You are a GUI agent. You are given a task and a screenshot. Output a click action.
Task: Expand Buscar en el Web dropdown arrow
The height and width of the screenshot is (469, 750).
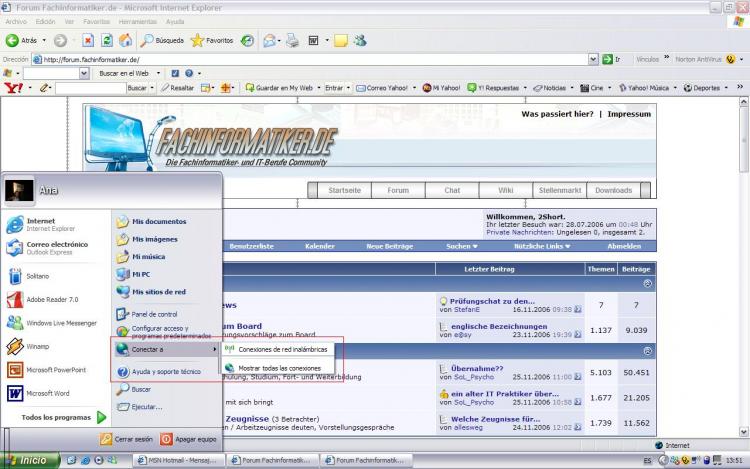point(158,73)
